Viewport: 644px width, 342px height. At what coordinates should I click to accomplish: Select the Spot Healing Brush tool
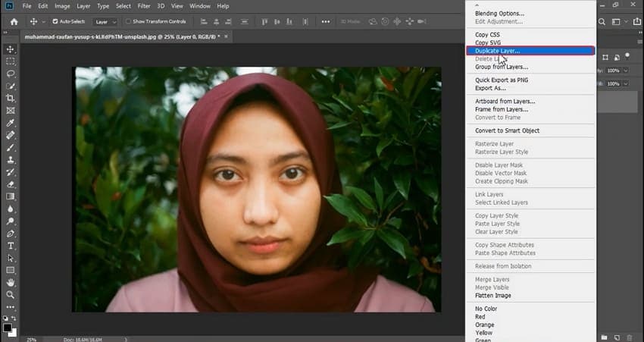[11, 135]
